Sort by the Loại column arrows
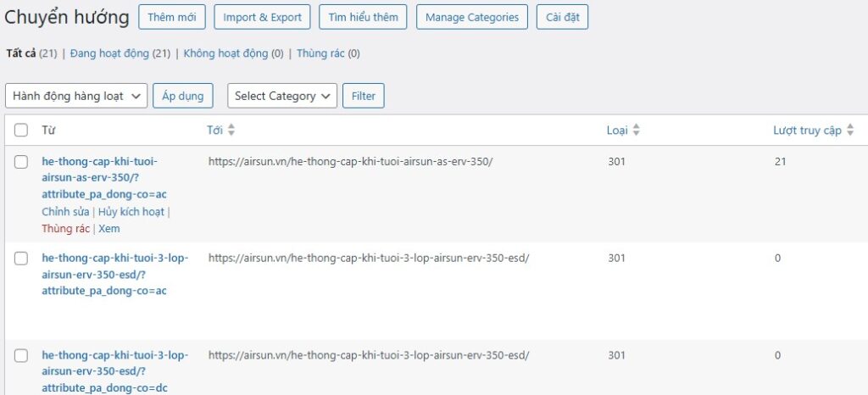The width and height of the screenshot is (868, 395). [636, 131]
